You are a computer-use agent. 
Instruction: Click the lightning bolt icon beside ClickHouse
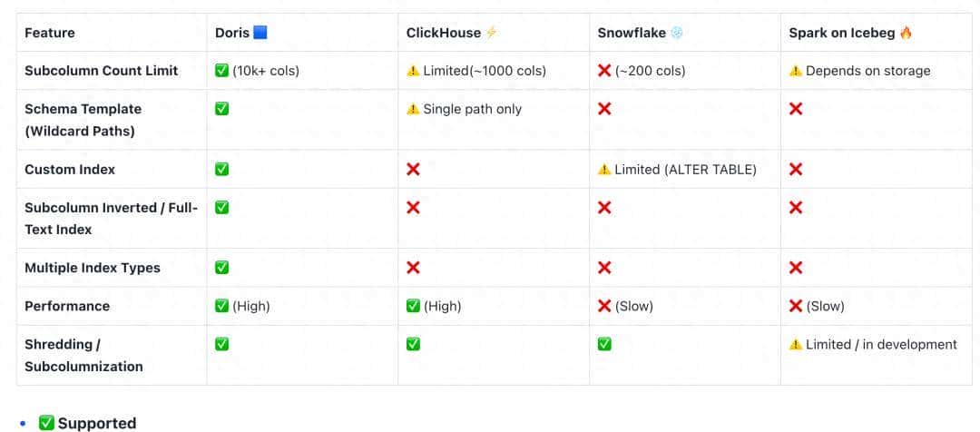pyautogui.click(x=492, y=33)
